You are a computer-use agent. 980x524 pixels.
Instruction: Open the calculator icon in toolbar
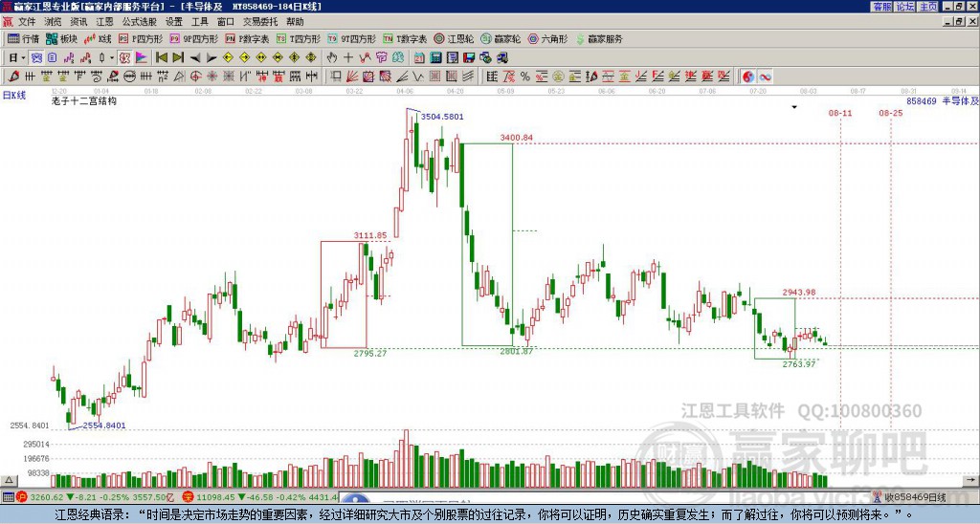point(435,58)
